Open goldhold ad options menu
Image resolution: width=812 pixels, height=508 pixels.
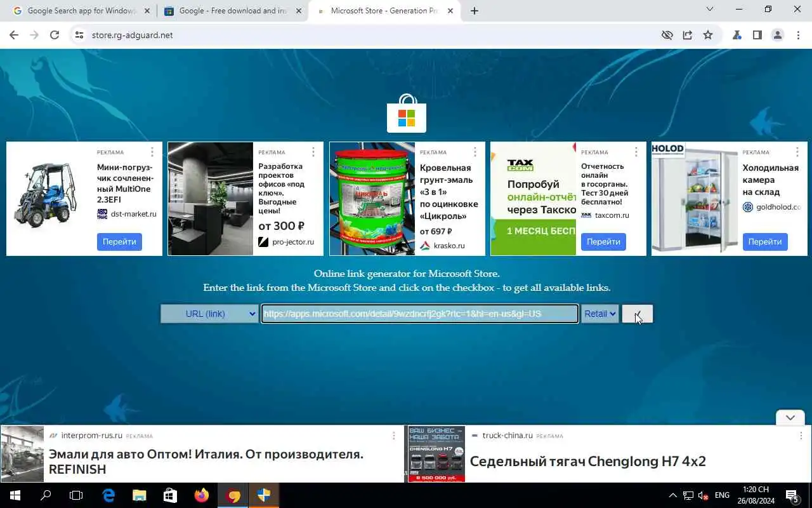point(798,152)
